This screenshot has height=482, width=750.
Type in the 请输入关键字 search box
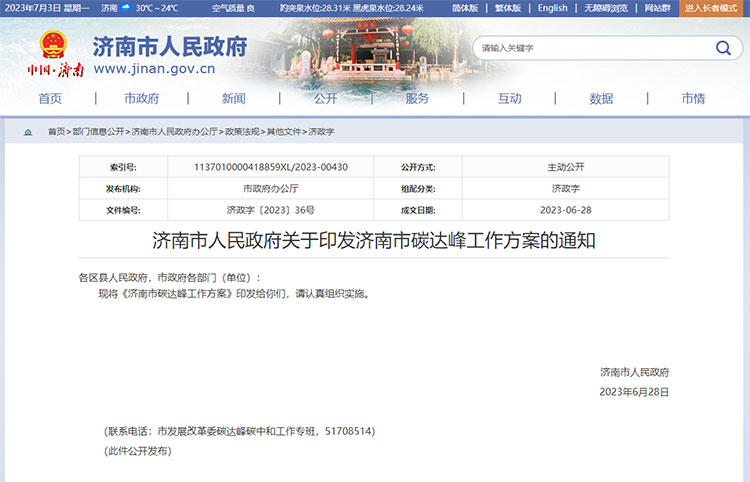[590, 48]
